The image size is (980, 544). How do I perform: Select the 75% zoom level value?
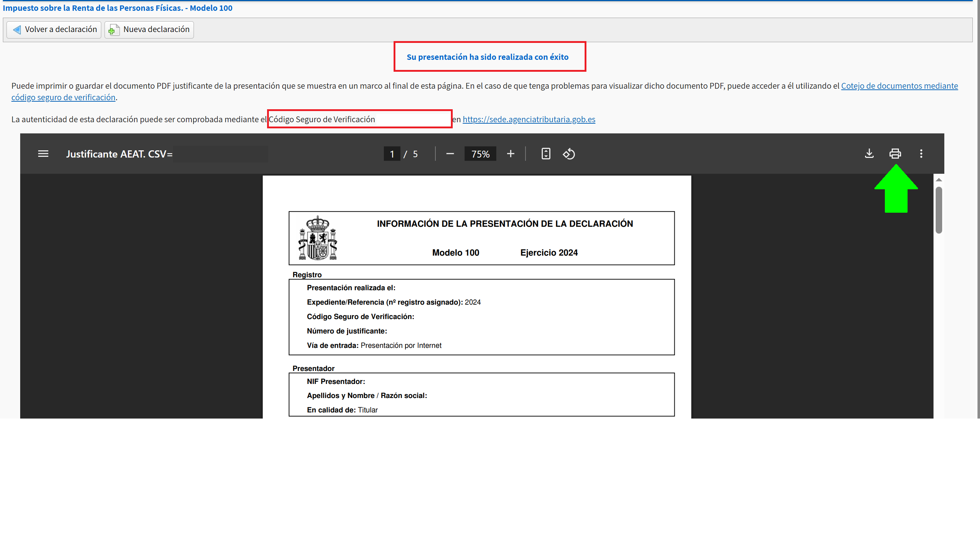coord(480,154)
